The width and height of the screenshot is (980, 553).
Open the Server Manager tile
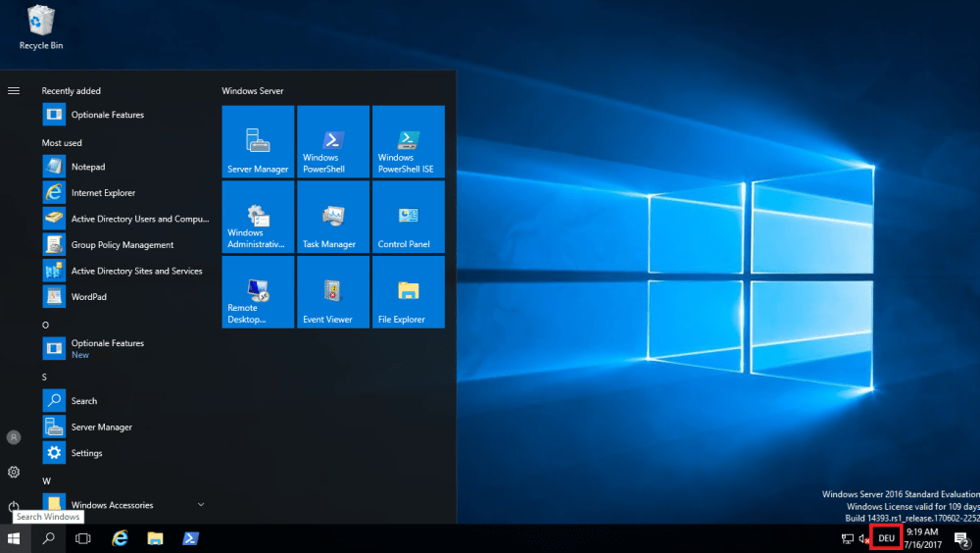258,141
